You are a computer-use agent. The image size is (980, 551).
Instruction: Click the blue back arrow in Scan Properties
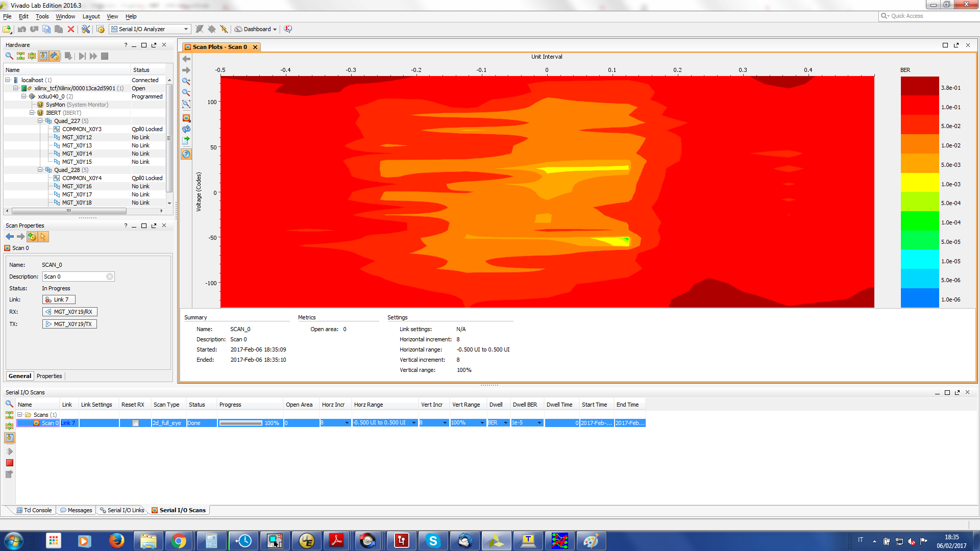tap(10, 237)
